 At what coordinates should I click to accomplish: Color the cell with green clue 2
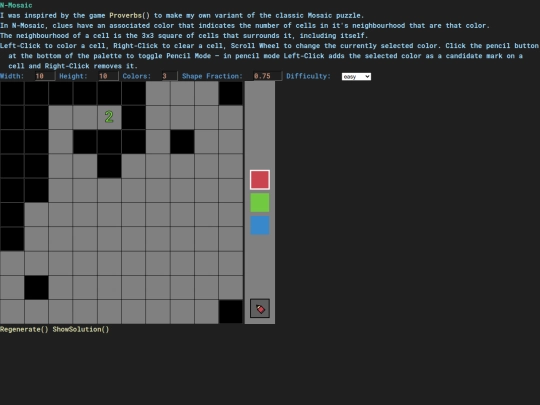coord(109,117)
